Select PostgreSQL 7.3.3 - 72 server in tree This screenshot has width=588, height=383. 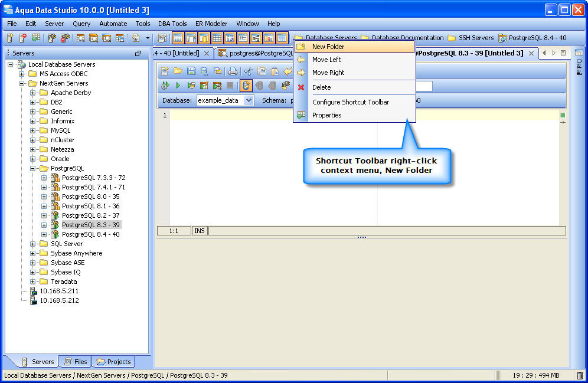click(x=94, y=178)
